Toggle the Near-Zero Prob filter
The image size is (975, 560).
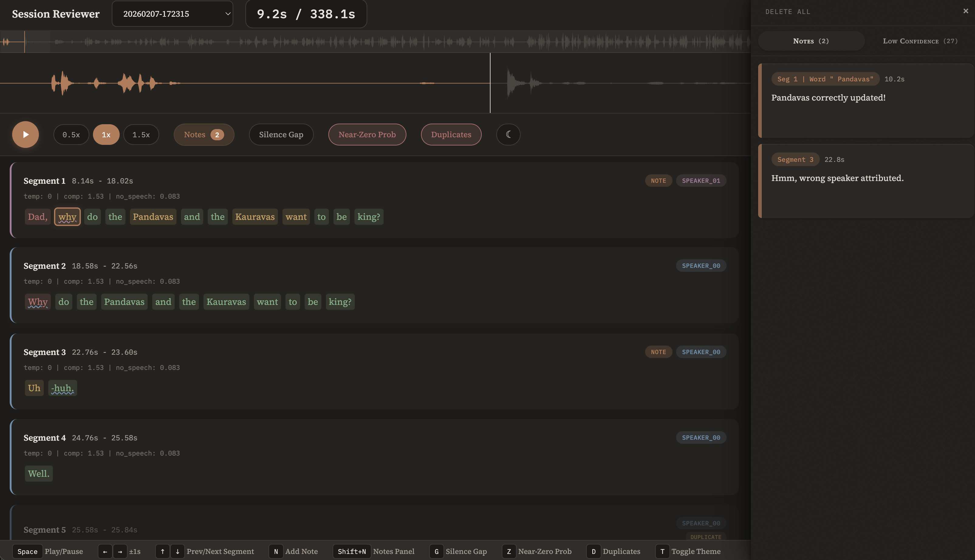(x=367, y=135)
